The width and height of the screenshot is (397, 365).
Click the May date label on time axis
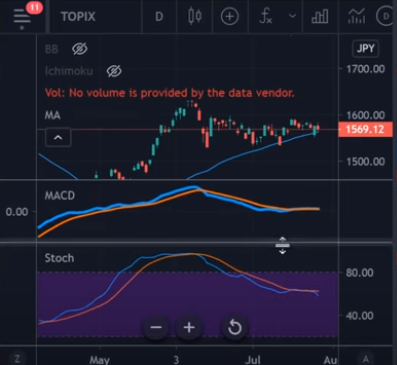coord(99,360)
